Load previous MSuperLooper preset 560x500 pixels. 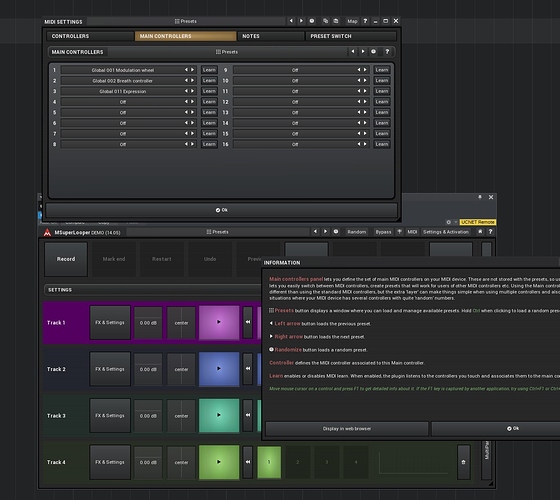pos(315,232)
